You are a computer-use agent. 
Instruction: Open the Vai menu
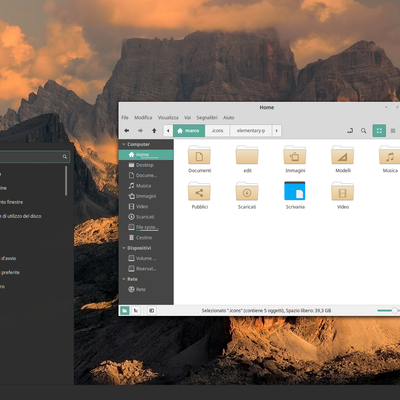click(x=188, y=117)
